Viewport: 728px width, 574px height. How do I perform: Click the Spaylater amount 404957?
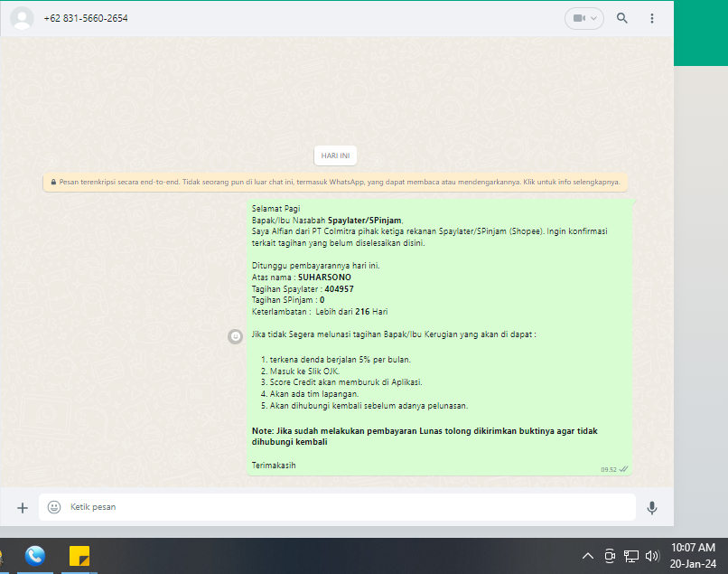pos(339,289)
